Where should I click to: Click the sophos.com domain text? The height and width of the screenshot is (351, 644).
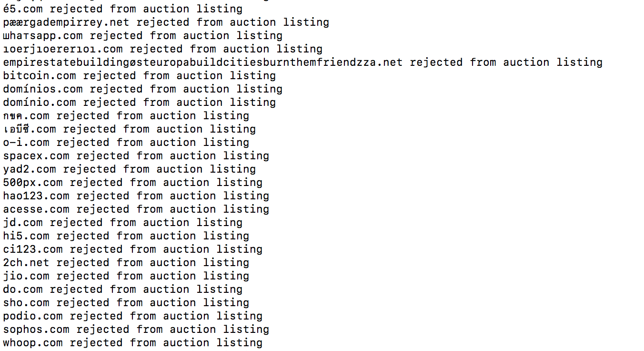tap(36, 330)
